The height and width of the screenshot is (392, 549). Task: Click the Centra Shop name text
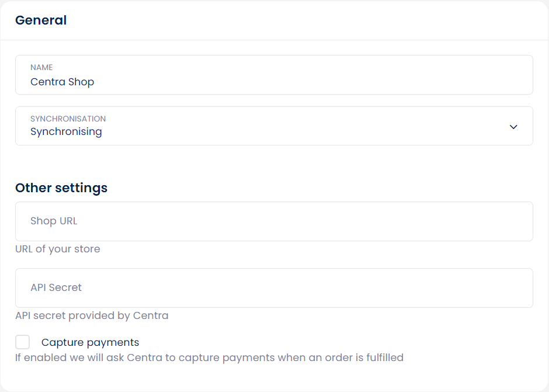tap(62, 82)
